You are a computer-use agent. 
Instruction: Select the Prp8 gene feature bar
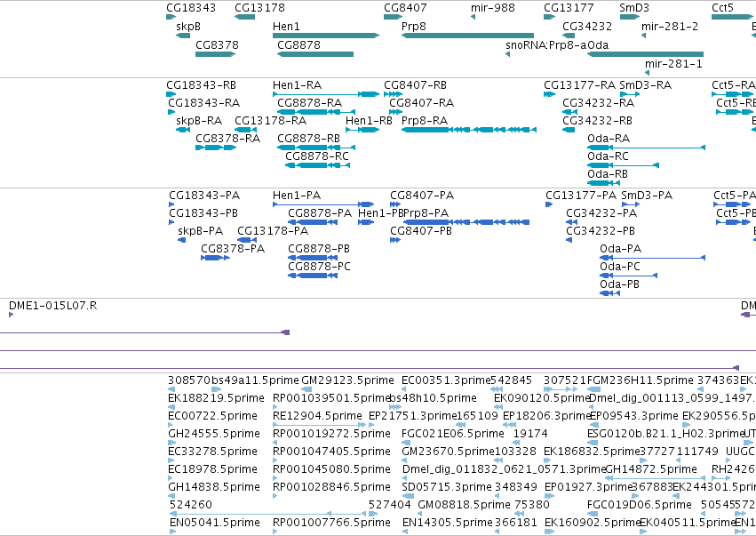coord(467,36)
